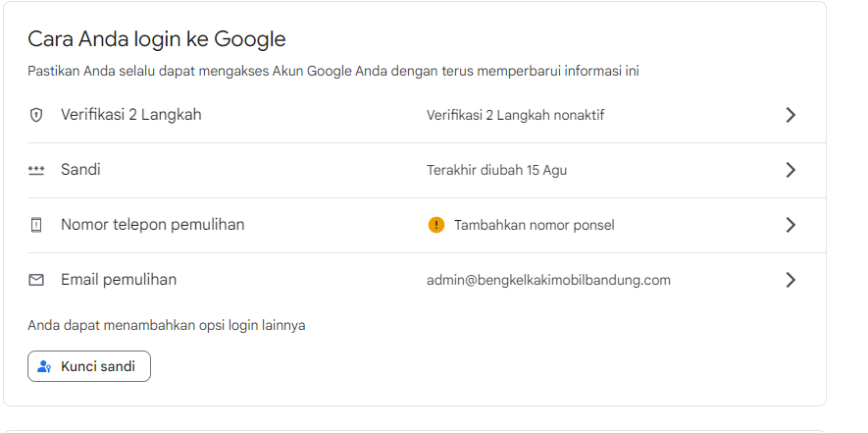
Task: Click the passkey icon inside Kunci sandi button
Action: pos(44,366)
